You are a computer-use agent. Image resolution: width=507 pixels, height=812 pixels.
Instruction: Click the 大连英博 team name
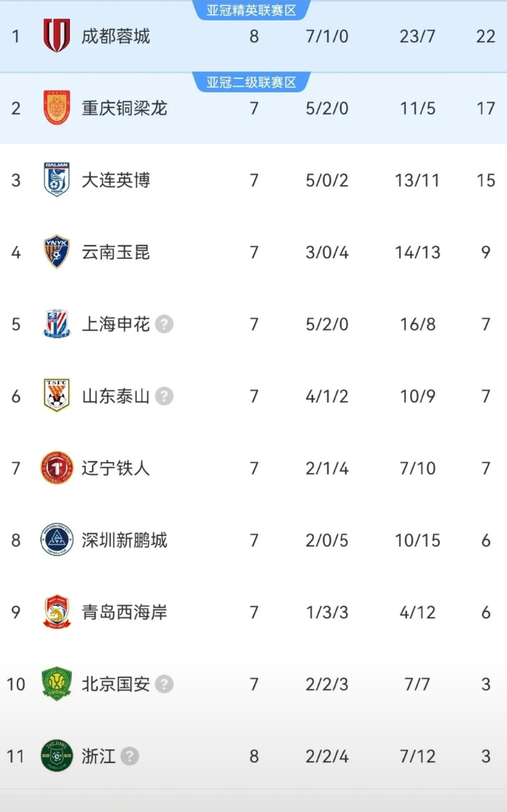point(116,179)
